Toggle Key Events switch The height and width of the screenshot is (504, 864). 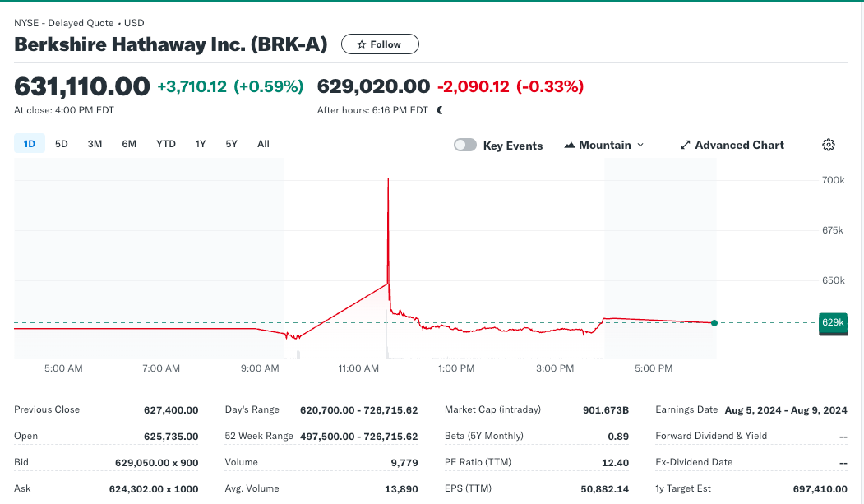[465, 145]
